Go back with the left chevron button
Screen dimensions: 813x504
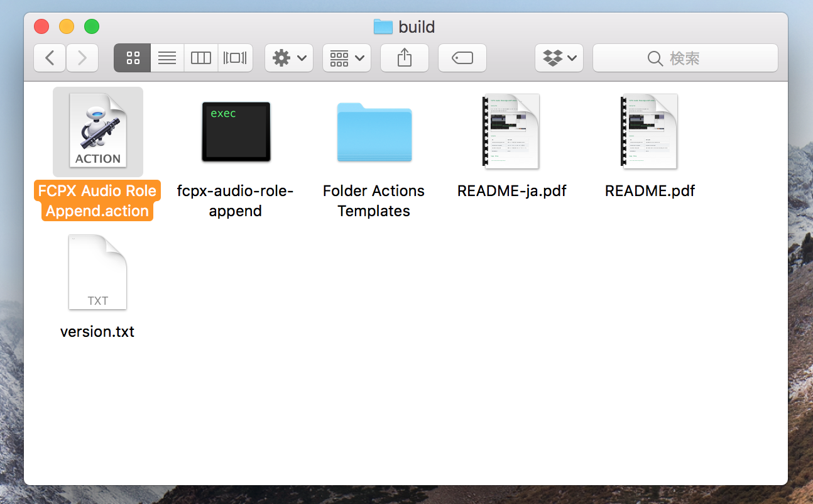[x=50, y=58]
